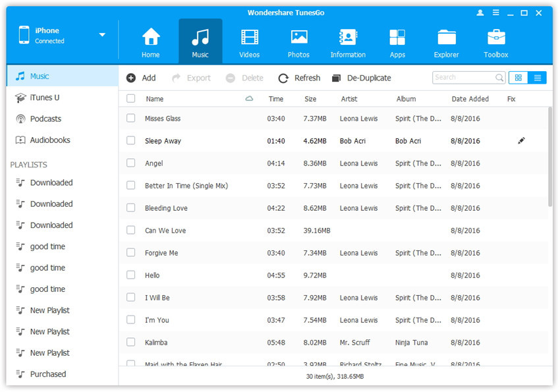Switch to list view
This screenshot has height=392, width=560.
(537, 78)
